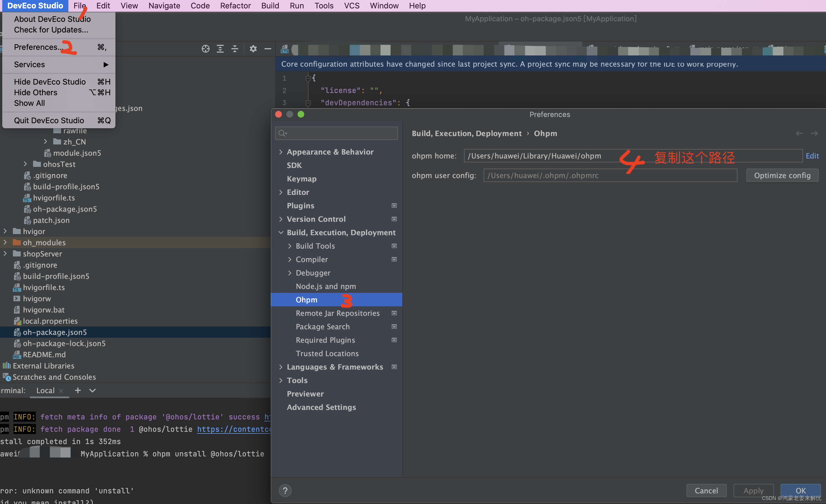
Task: Click the help question mark icon
Action: (285, 491)
